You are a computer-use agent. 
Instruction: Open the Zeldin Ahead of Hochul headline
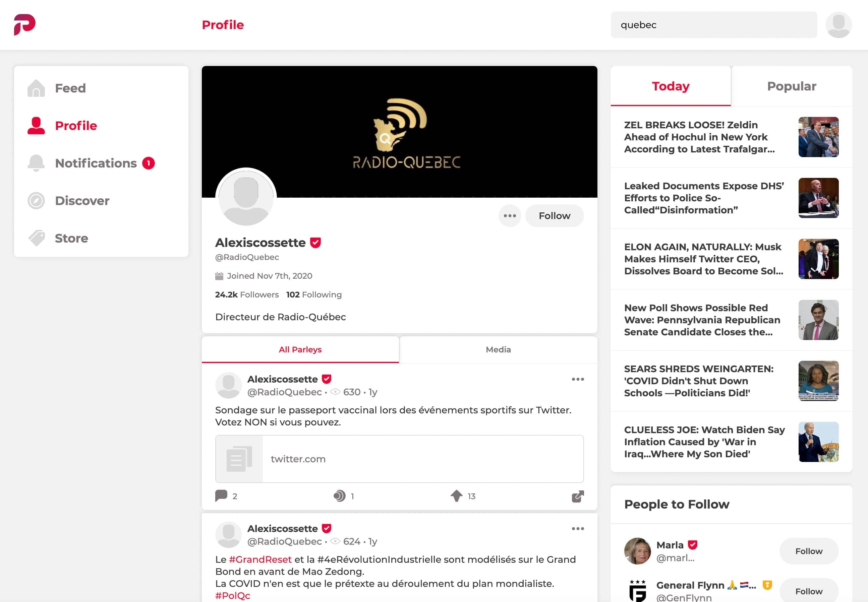pyautogui.click(x=699, y=137)
